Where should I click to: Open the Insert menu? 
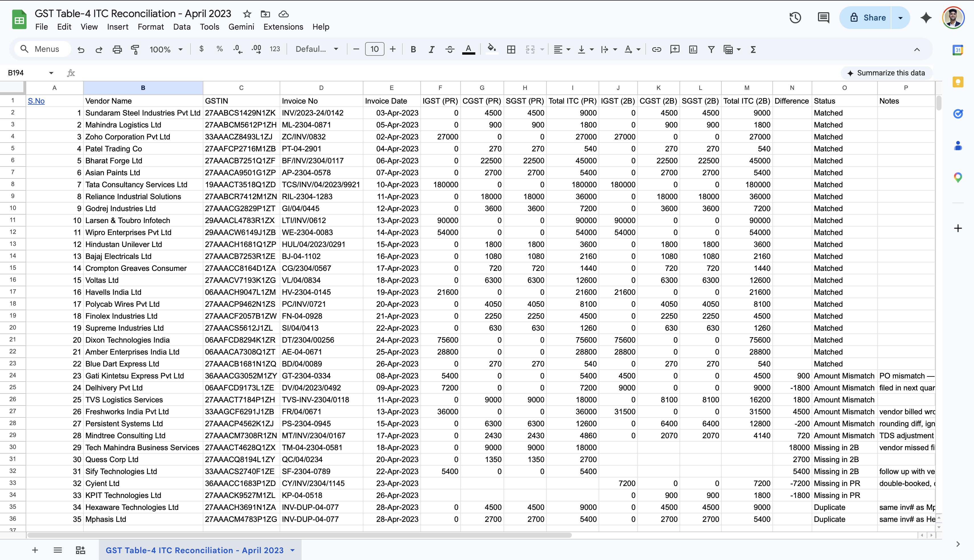117,27
